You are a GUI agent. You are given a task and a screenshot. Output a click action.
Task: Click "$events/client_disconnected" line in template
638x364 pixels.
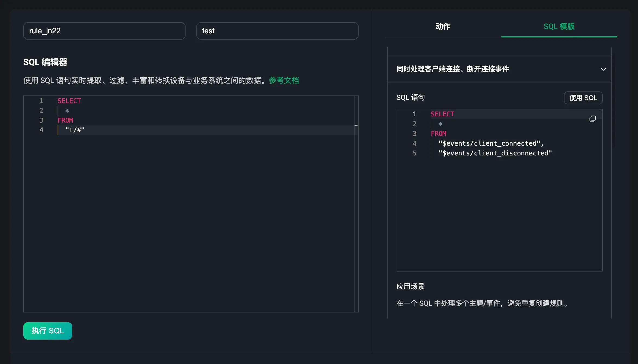[x=495, y=153]
